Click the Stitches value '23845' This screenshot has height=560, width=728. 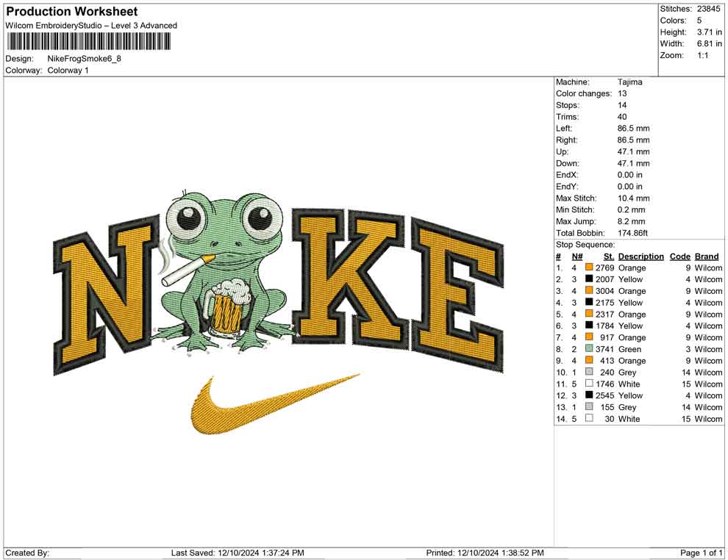pos(708,9)
